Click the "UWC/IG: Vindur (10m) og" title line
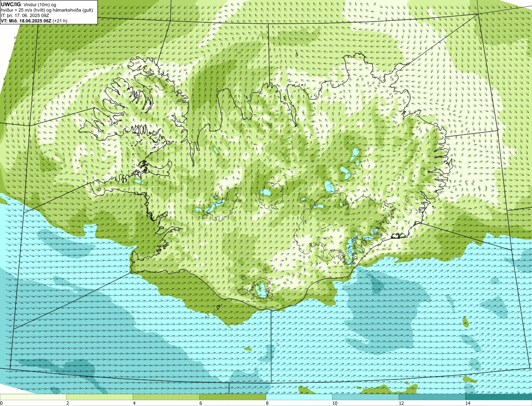This screenshot has width=532, height=406. pos(29,4)
